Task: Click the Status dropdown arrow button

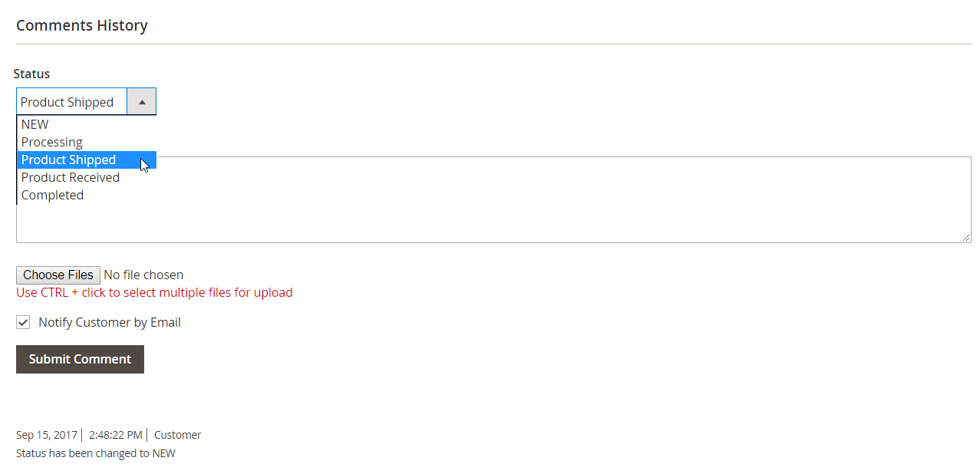Action: click(142, 102)
